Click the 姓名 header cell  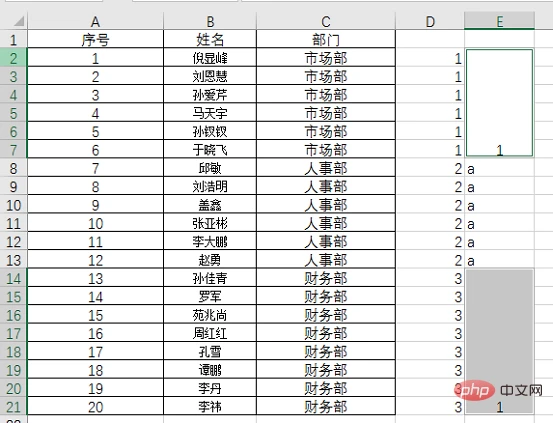coord(210,40)
